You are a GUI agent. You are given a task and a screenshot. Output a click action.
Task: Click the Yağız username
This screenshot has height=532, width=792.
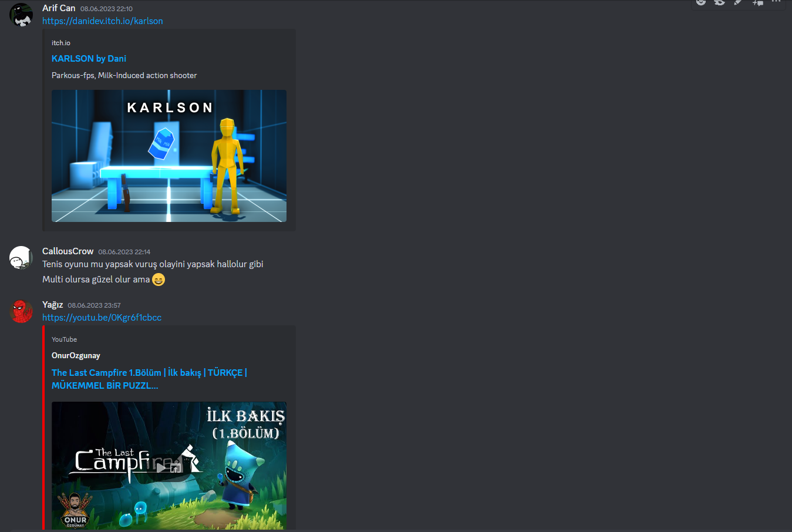52,305
